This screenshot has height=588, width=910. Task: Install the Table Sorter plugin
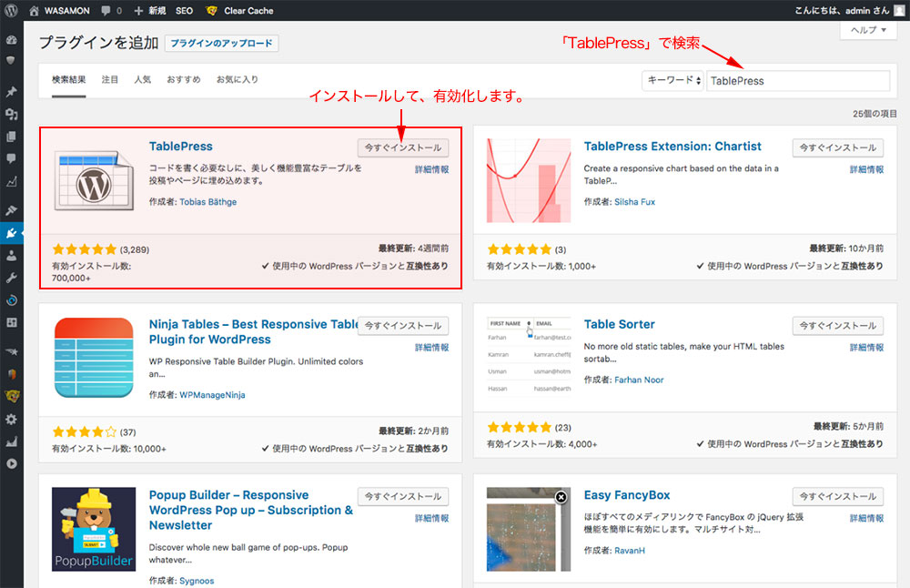[x=837, y=326]
